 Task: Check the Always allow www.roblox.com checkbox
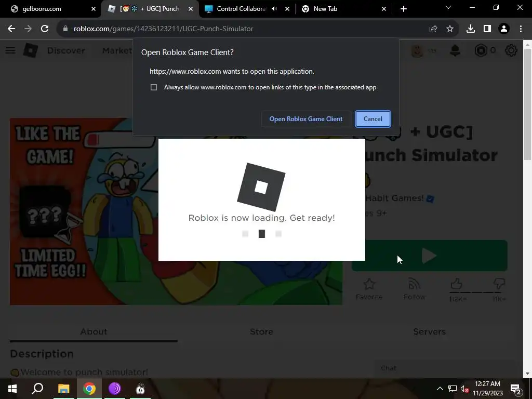(154, 87)
